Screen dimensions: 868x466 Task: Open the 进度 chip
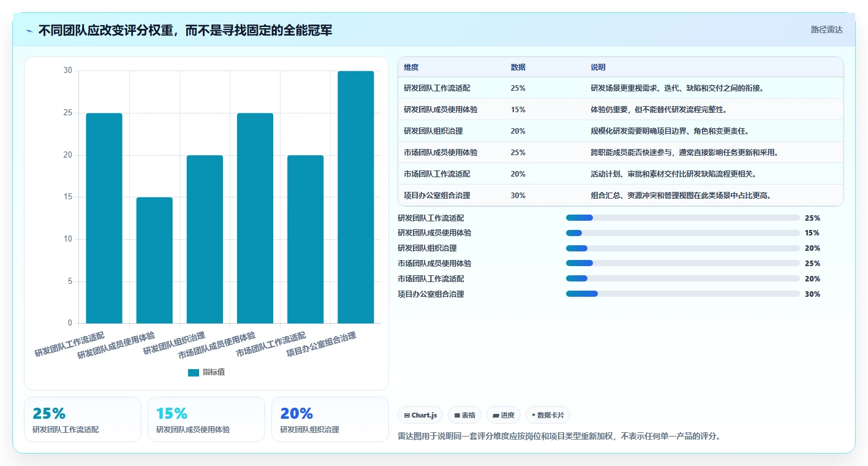point(504,415)
